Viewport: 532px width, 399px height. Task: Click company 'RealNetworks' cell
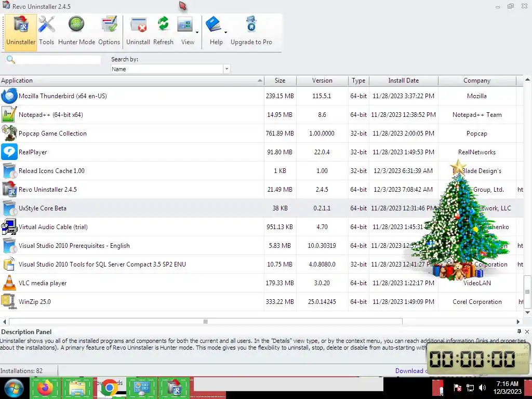click(x=477, y=152)
